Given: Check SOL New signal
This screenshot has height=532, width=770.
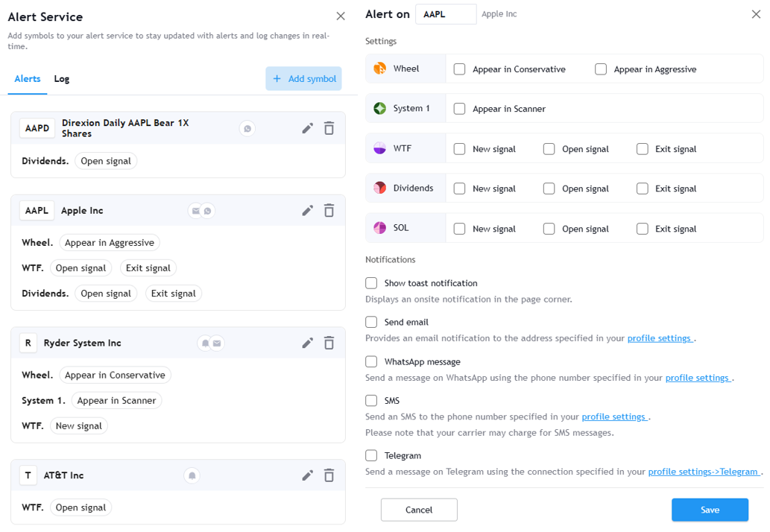Looking at the screenshot, I should pyautogui.click(x=460, y=229).
